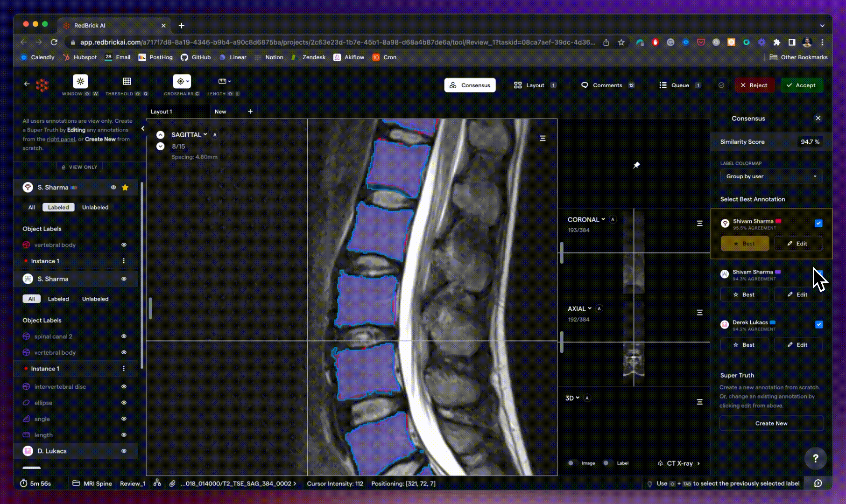Image resolution: width=846 pixels, height=504 pixels.
Task: Hide the spinal canal 2 label
Action: click(124, 336)
